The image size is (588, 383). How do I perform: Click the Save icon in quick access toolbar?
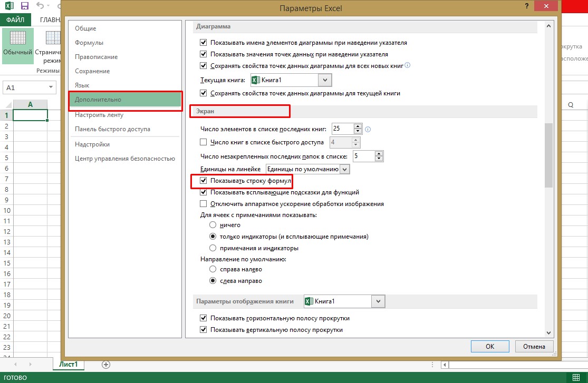pyautogui.click(x=25, y=6)
